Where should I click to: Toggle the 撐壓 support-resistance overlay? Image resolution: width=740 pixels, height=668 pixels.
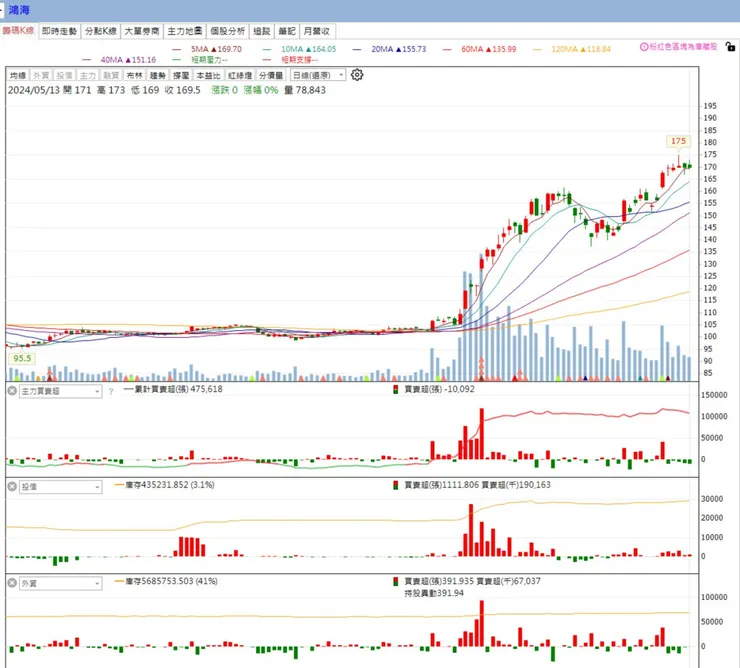point(181,76)
